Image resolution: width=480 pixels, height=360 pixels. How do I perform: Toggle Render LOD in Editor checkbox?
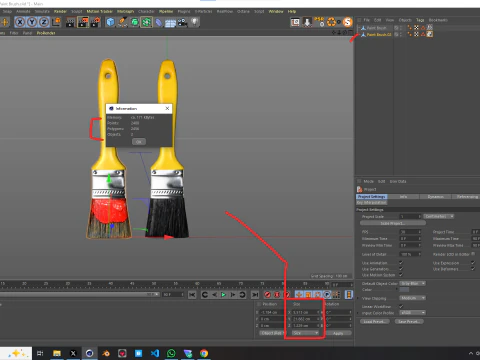coord(473,254)
